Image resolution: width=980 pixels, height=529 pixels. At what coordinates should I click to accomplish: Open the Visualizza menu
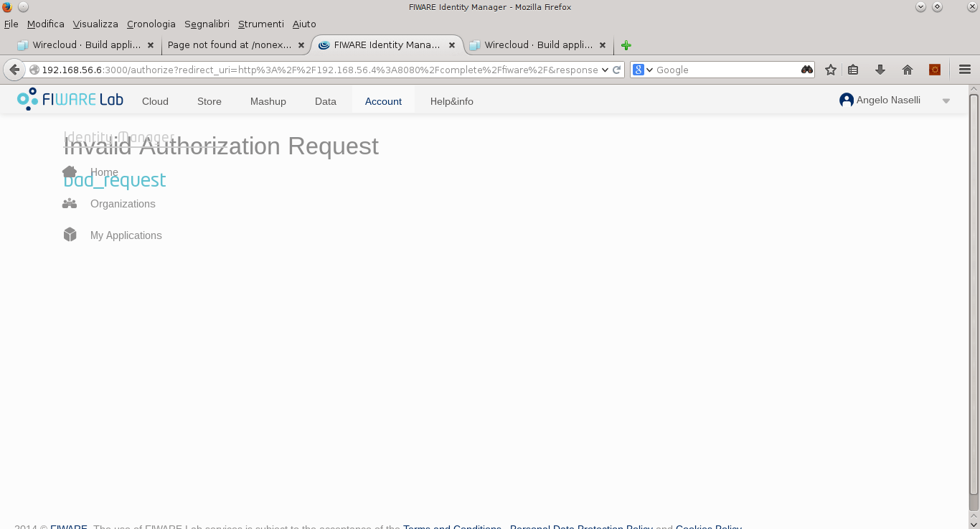(95, 24)
